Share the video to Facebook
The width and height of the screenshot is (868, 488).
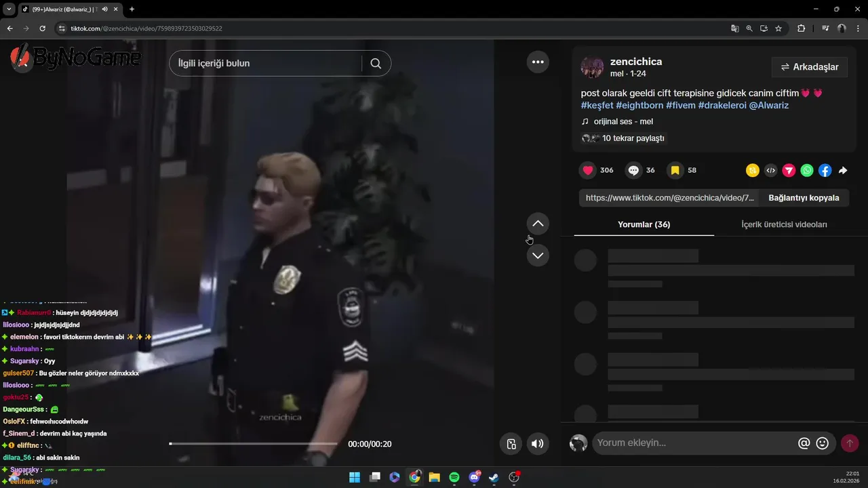(825, 171)
